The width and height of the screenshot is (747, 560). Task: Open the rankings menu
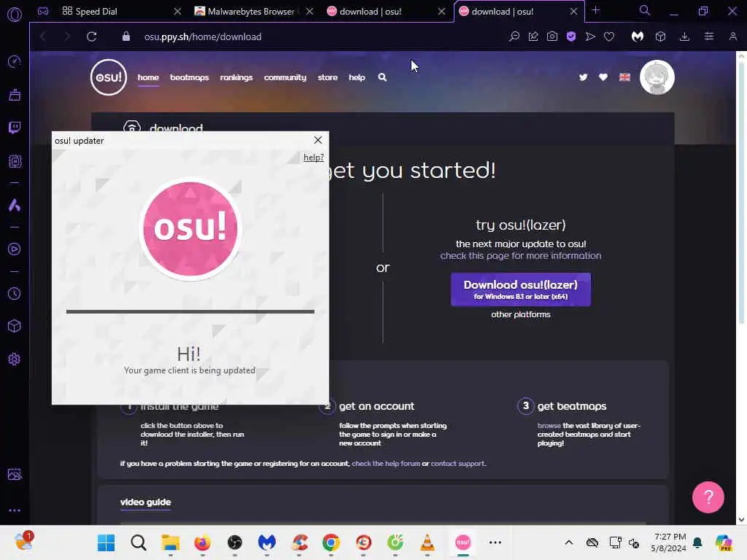pos(236,77)
